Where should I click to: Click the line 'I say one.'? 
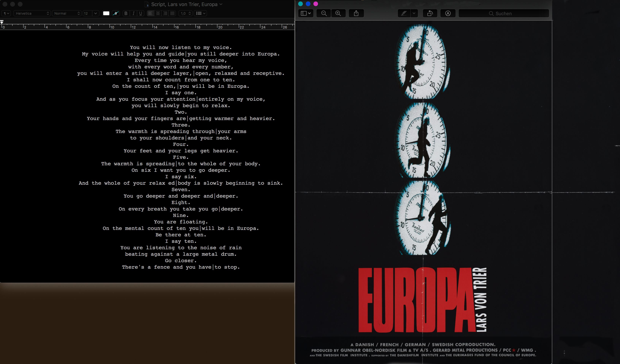[181, 93]
